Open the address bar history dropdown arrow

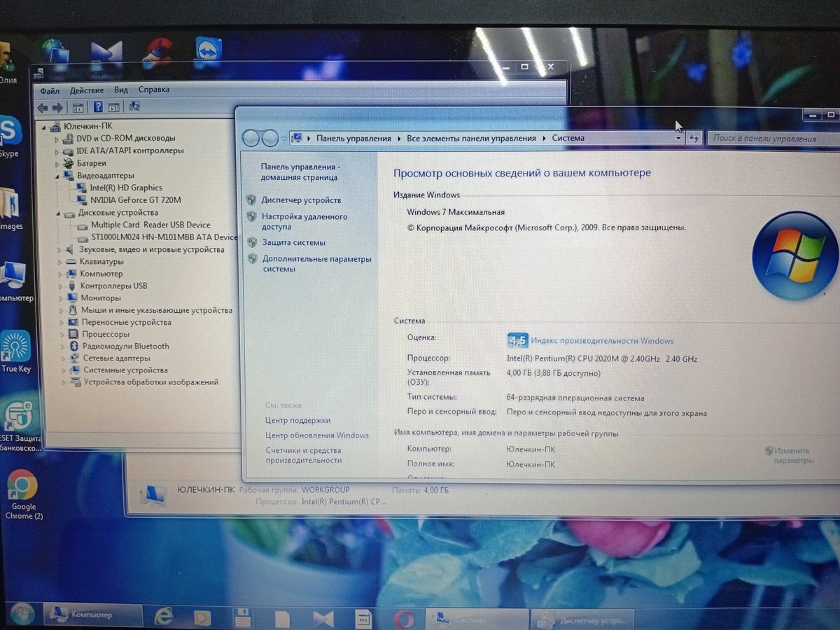coord(678,139)
